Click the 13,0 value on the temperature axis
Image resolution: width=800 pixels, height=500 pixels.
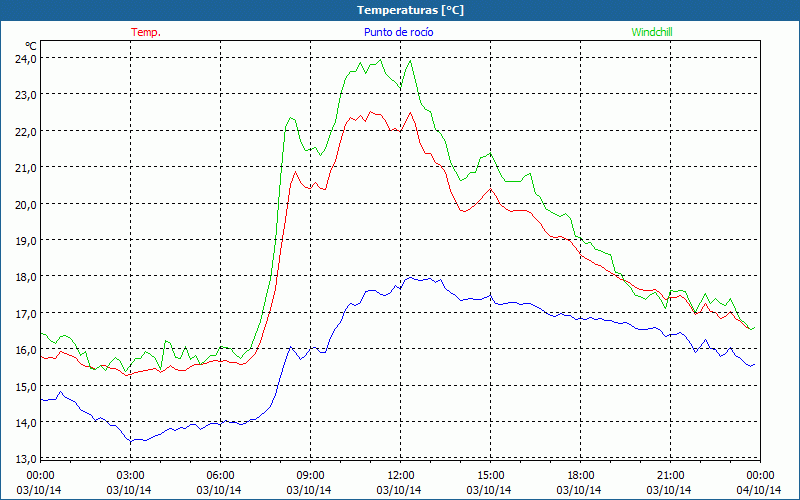tap(26, 459)
